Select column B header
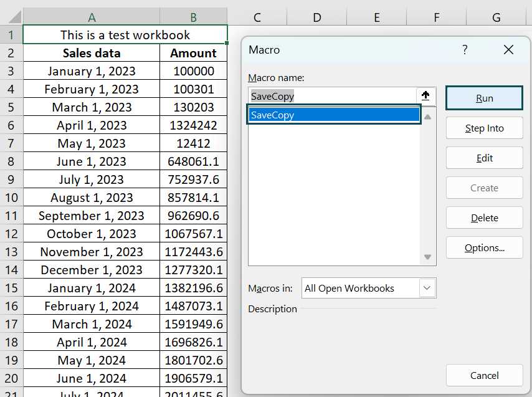Viewport: 532px width, 397px height. [193, 17]
